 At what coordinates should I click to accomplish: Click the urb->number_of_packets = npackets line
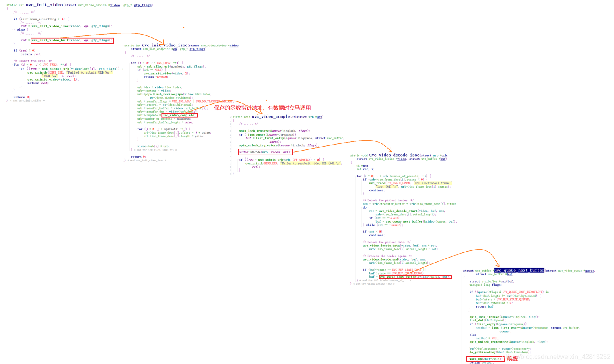point(164,119)
